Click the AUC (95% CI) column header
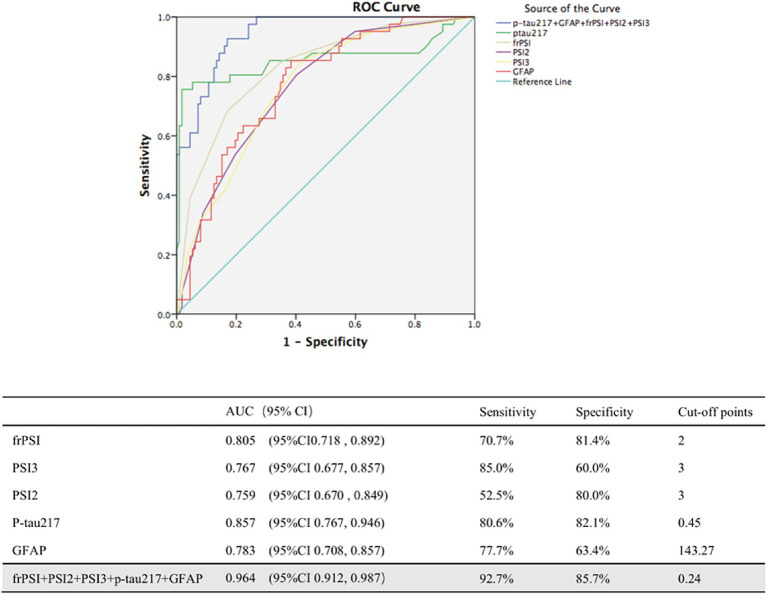The height and width of the screenshot is (594, 767). pyautogui.click(x=269, y=411)
